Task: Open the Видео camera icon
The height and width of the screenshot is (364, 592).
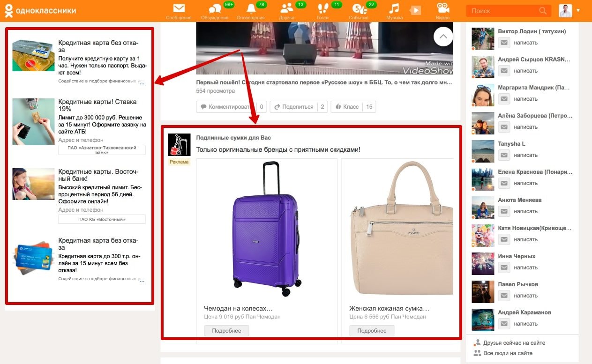Action: [x=442, y=8]
